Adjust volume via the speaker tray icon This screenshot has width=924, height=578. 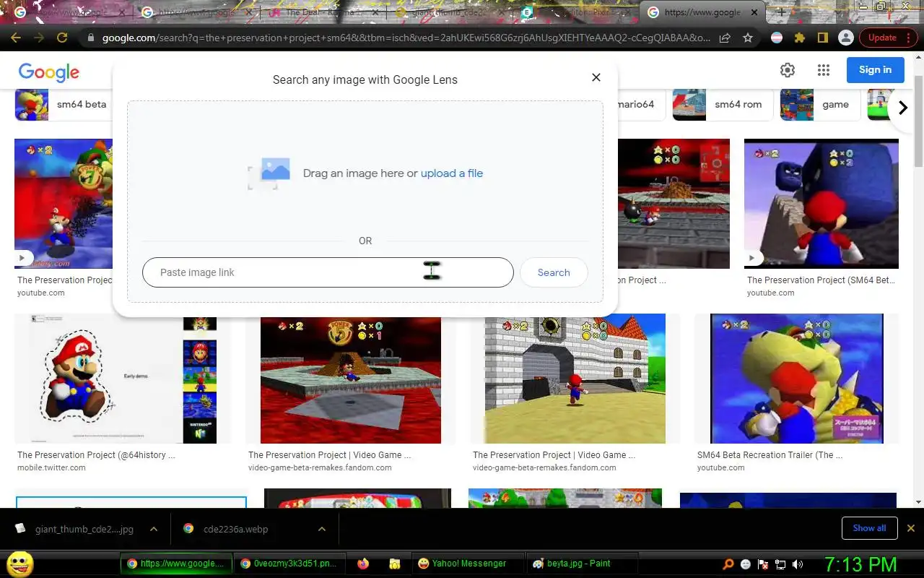point(797,564)
